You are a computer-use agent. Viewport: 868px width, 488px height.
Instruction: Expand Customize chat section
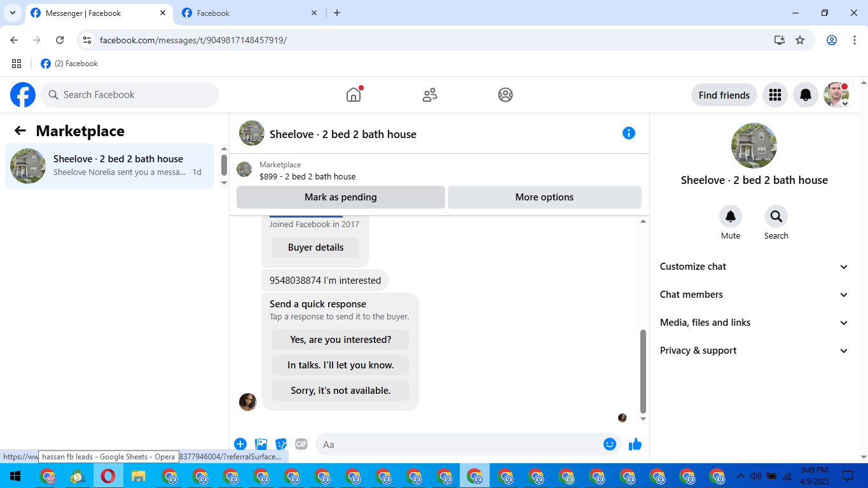click(754, 267)
